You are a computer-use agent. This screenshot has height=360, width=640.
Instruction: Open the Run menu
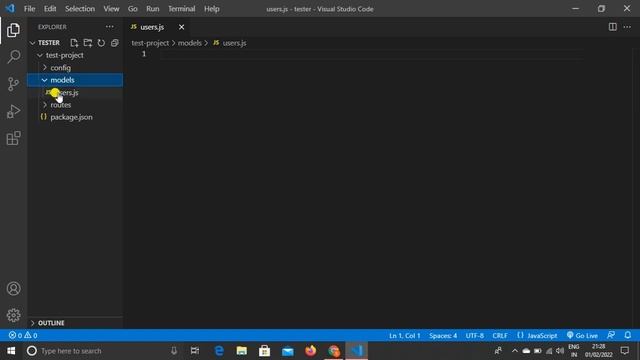coord(153,9)
